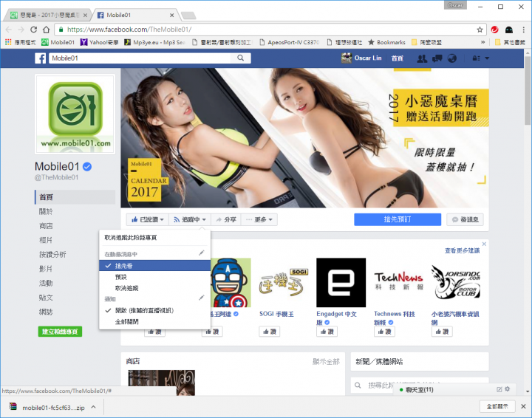Open the 已說讚 dropdown
The width and height of the screenshot is (532, 418).
click(148, 219)
